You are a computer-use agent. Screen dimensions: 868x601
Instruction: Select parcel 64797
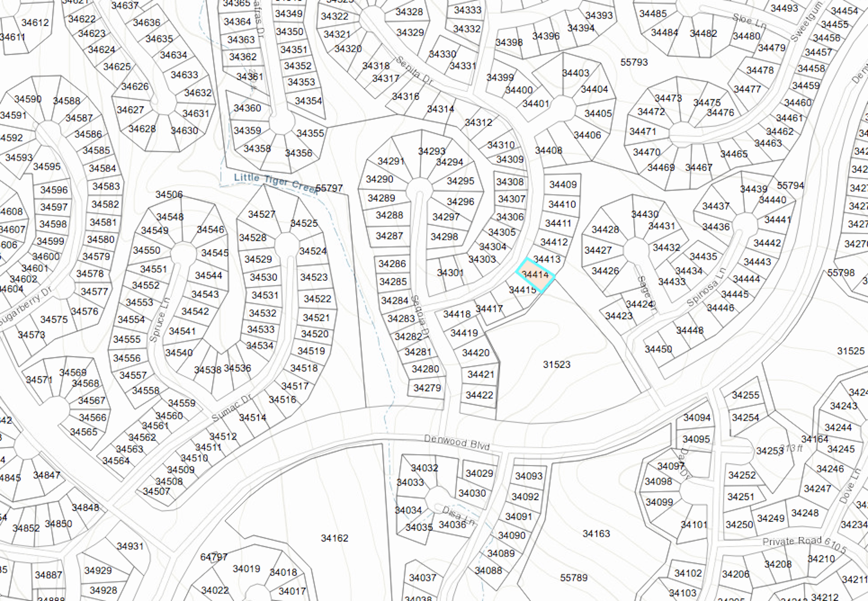(214, 557)
